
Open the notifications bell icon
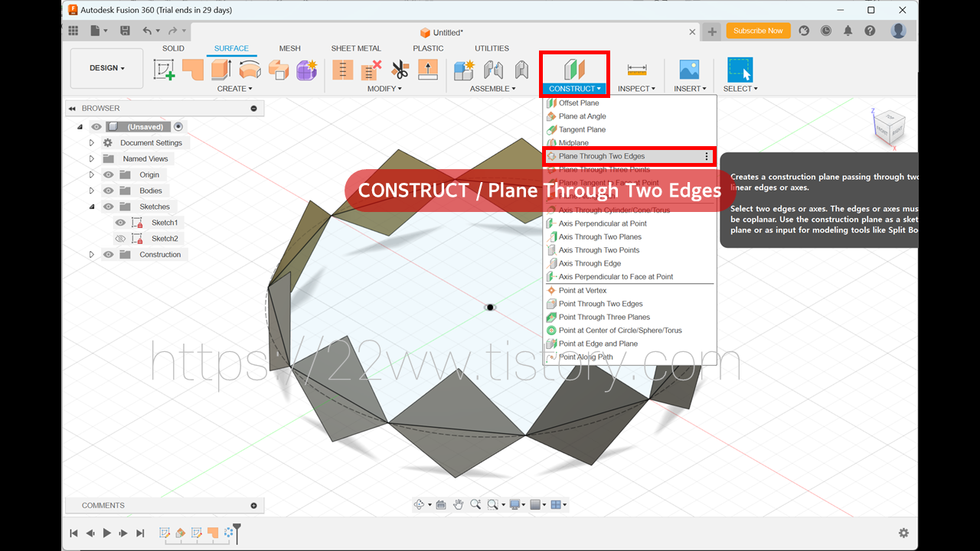(848, 31)
